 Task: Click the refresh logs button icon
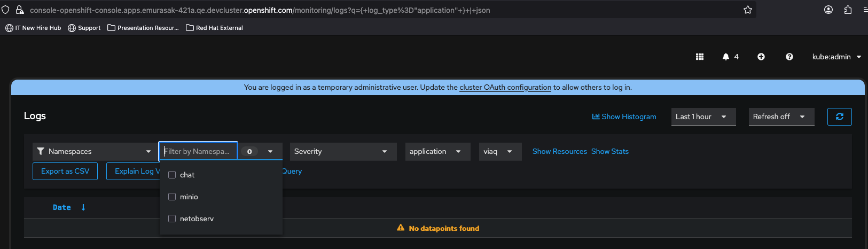click(839, 116)
